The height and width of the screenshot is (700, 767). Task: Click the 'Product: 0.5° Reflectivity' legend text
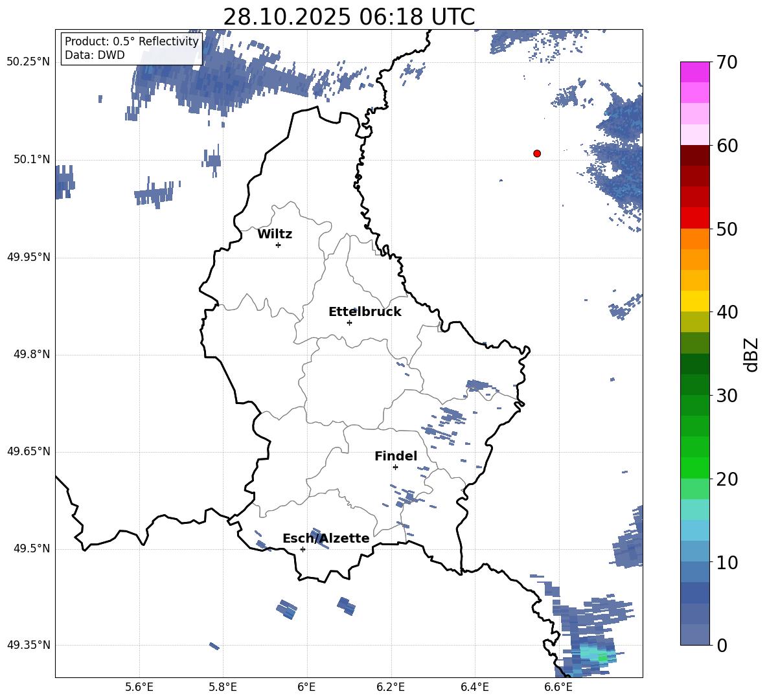coord(132,41)
